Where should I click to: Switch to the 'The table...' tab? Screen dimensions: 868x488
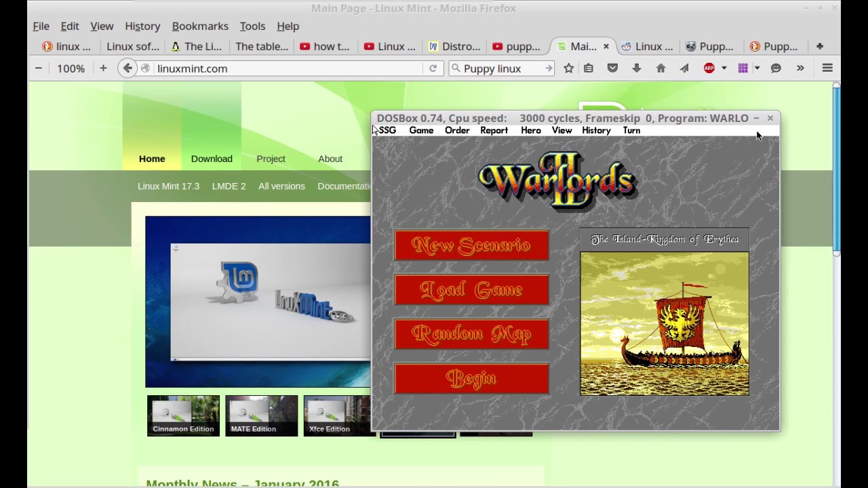point(261,46)
